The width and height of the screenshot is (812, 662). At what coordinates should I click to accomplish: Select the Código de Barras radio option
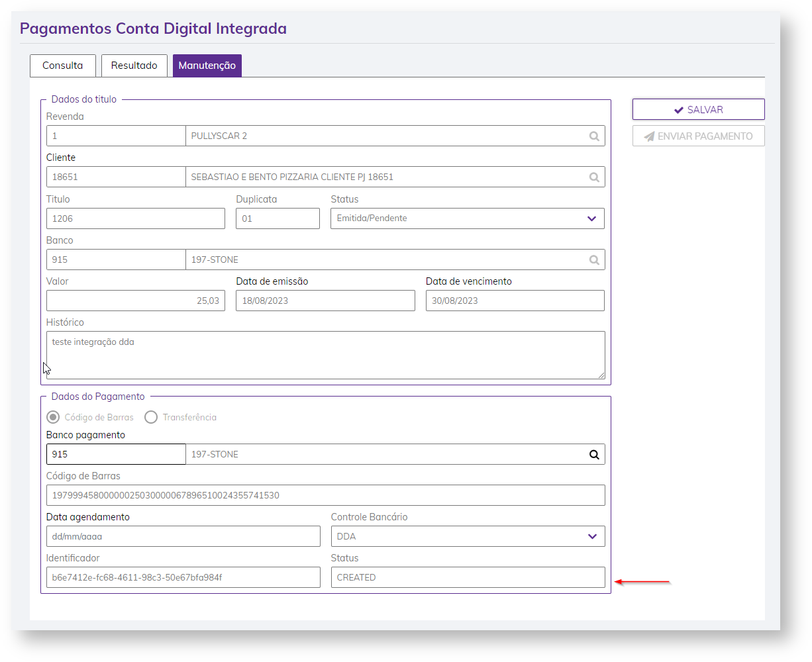[x=54, y=417]
